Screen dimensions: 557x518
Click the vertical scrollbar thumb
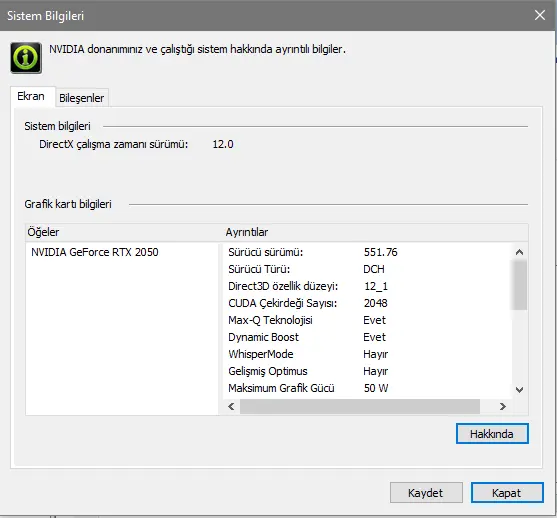coord(519,285)
